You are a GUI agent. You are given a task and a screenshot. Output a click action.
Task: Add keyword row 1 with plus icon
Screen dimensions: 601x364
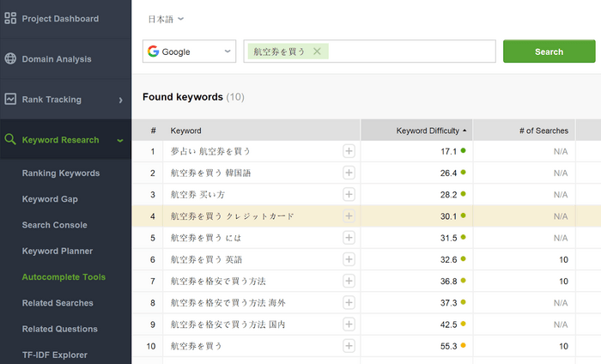tap(349, 151)
